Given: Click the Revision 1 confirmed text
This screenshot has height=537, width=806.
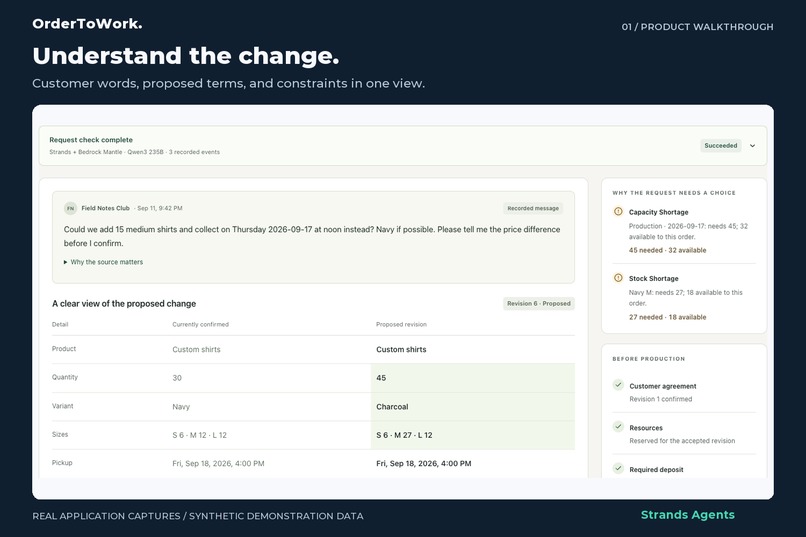Looking at the screenshot, I should click(661, 399).
